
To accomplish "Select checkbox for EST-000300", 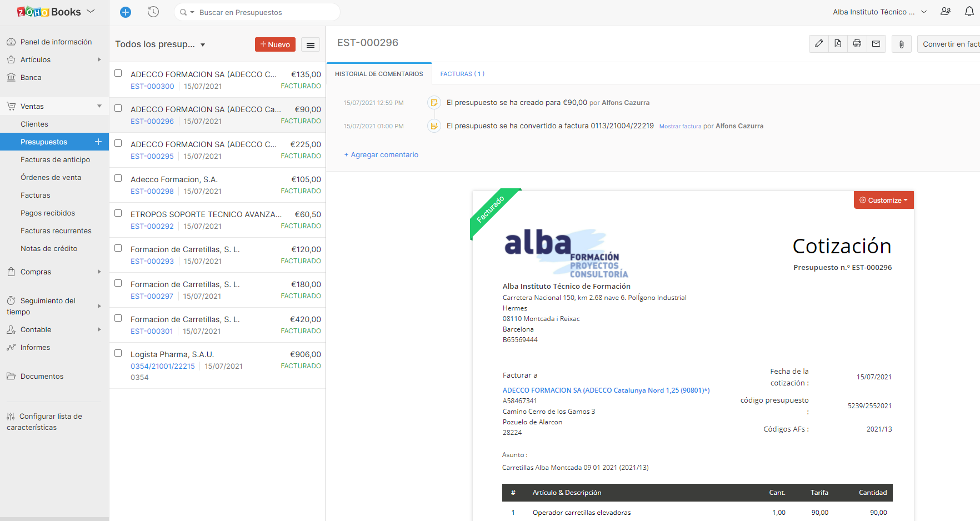I will click(x=118, y=73).
